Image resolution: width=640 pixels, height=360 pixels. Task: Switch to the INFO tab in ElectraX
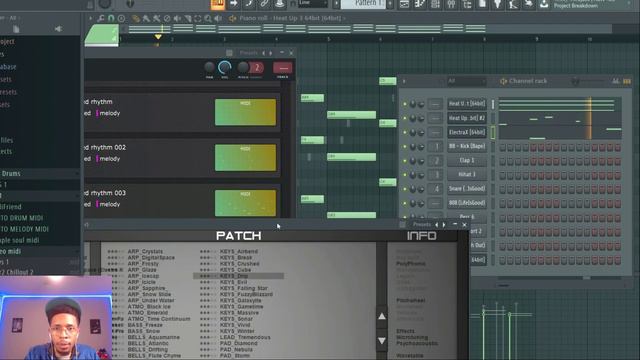click(x=422, y=236)
